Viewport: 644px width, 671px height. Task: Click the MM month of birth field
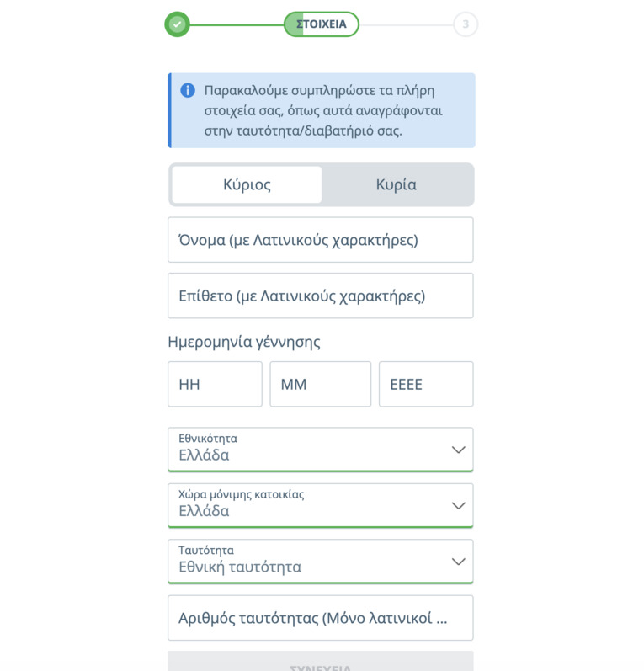321,384
